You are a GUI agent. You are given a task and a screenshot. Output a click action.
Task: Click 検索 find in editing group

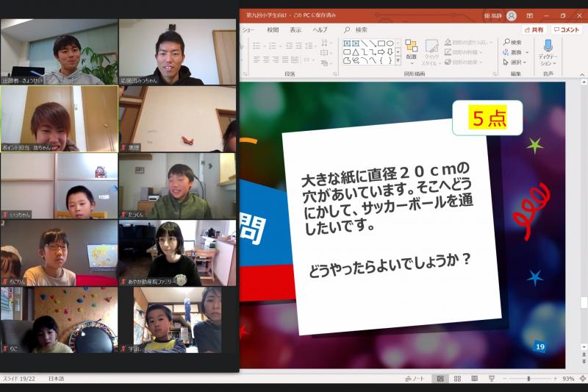pos(512,43)
